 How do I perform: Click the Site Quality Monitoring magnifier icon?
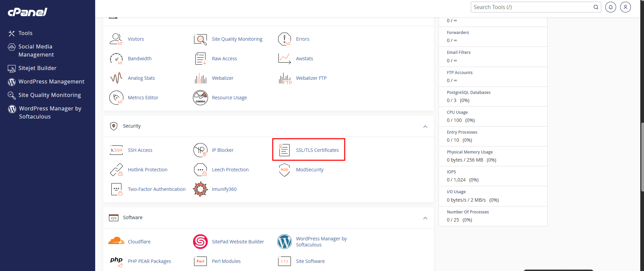click(x=200, y=39)
